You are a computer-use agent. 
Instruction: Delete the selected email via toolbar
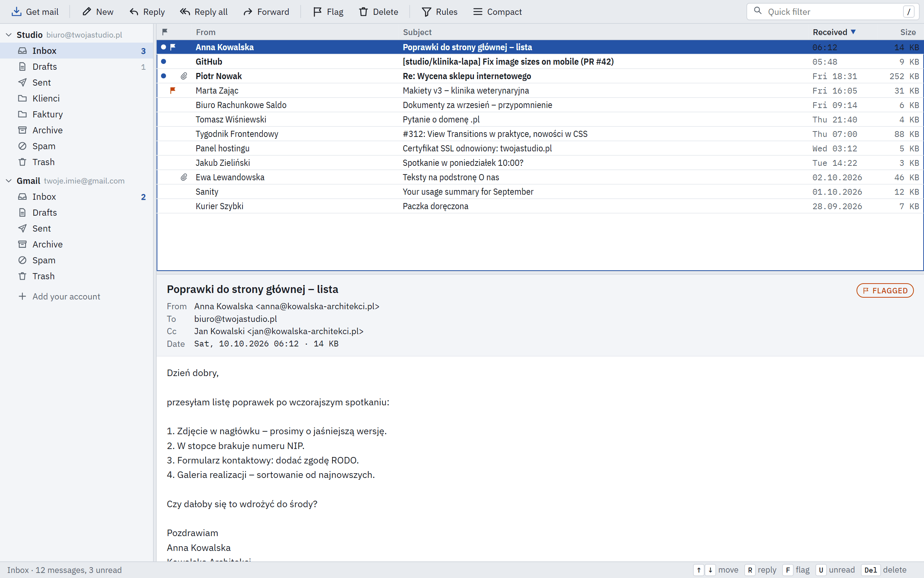pos(378,12)
